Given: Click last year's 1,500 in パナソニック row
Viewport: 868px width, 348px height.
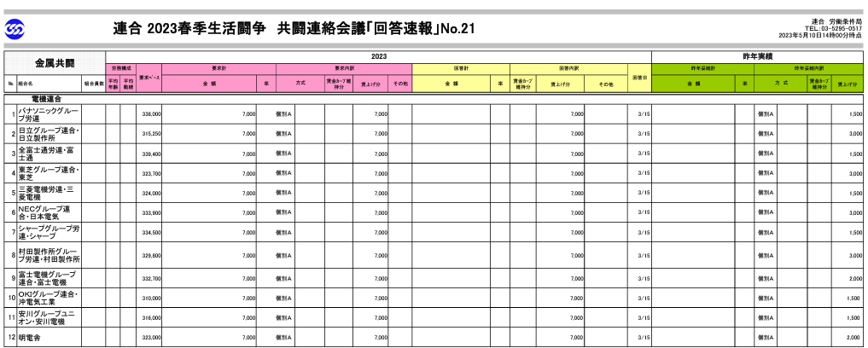Looking at the screenshot, I should click(x=855, y=114).
